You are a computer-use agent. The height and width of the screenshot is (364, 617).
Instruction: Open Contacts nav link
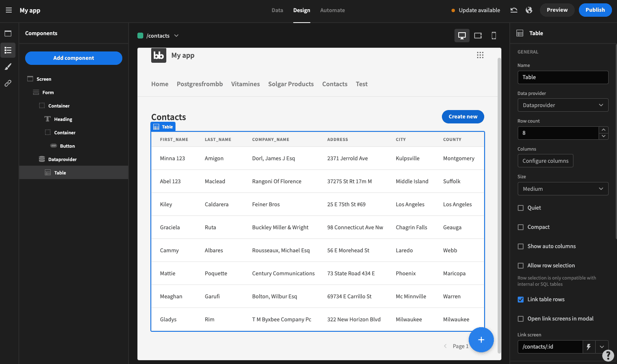tap(335, 84)
